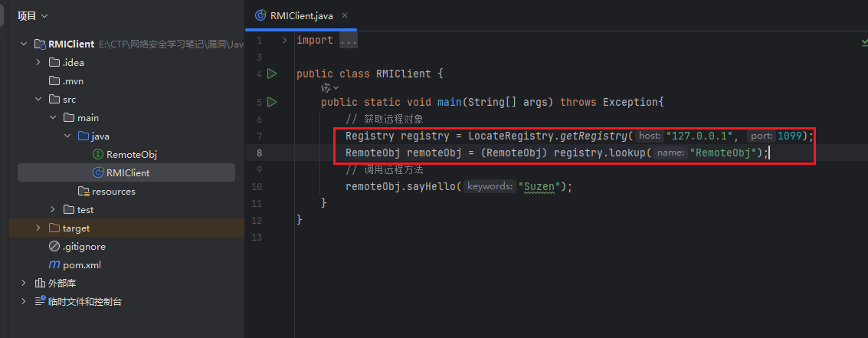Open the 项目 view dropdown

(33, 15)
